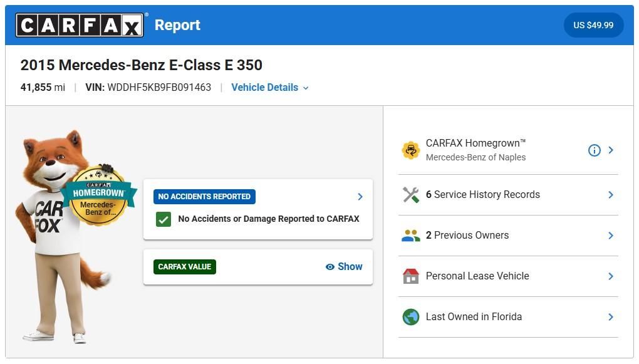The image size is (639, 364).
Task: Open the accidents card chevron arrow
Action: [x=360, y=197]
